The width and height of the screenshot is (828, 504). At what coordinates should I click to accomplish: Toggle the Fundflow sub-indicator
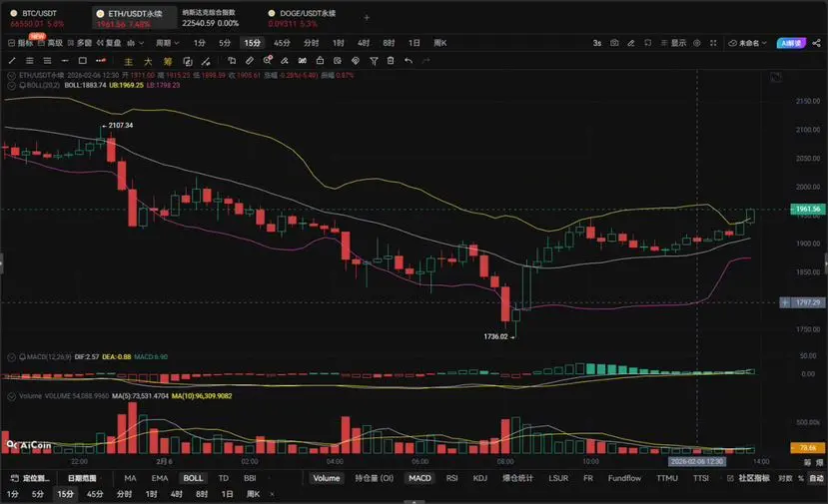tap(624, 478)
